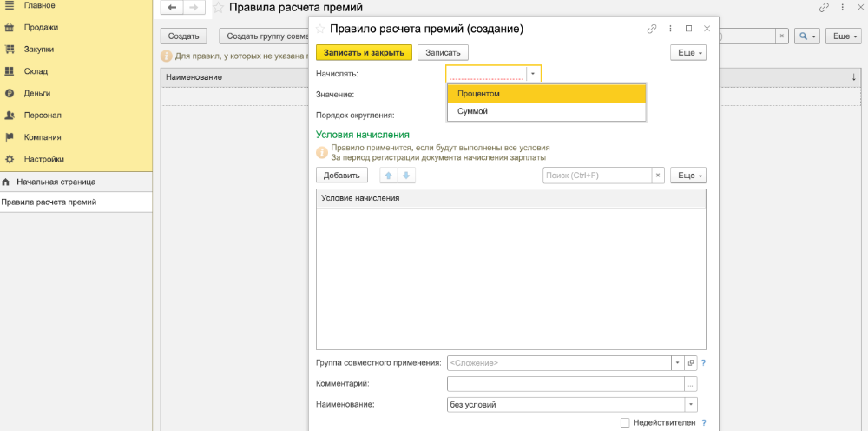The image size is (868, 431).
Task: Open the Продажи section
Action: (x=41, y=27)
